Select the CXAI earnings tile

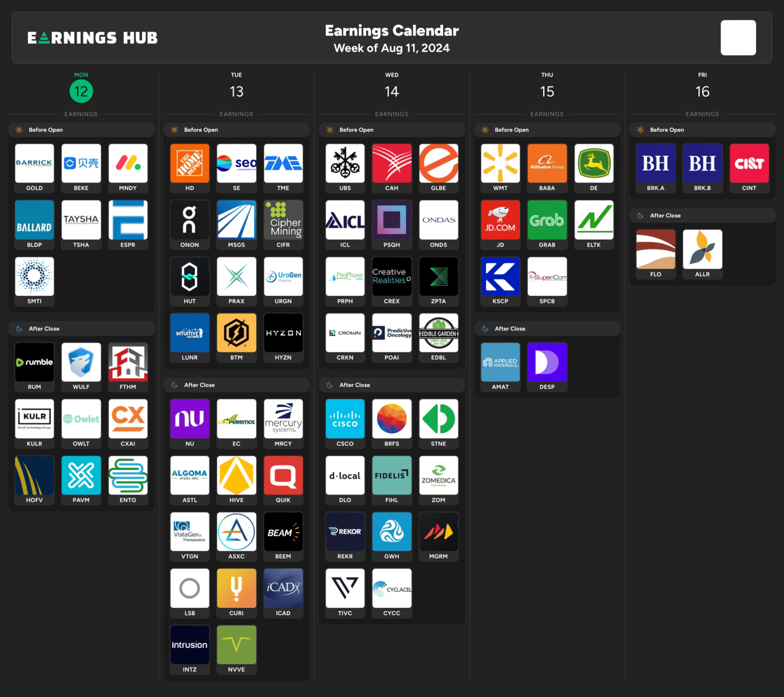click(x=128, y=423)
